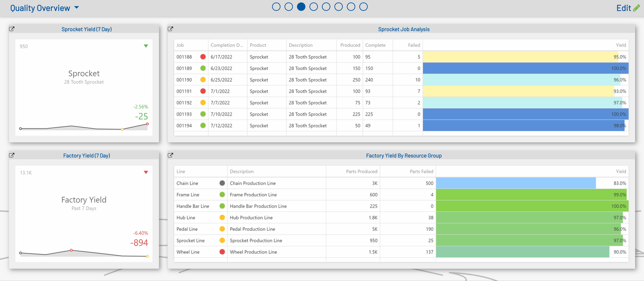Select the last pagination dot at the top
Viewport: 644px width, 281px height.
[364, 6]
